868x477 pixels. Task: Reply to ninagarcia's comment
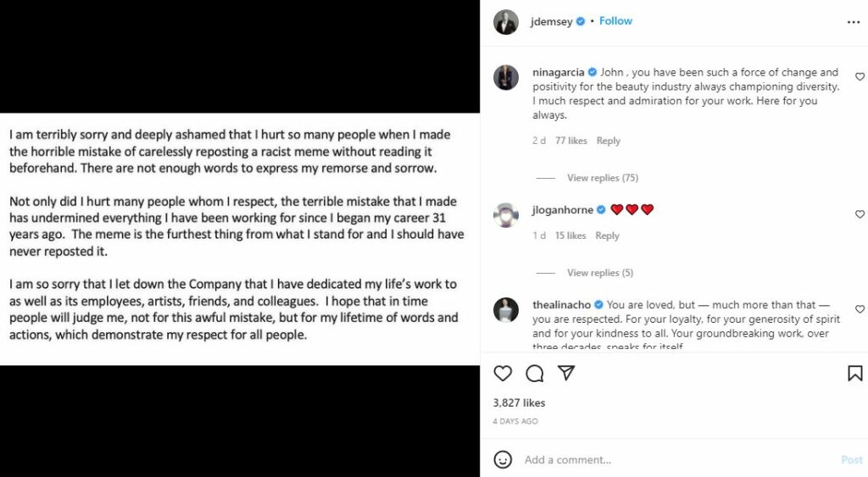[x=609, y=141]
